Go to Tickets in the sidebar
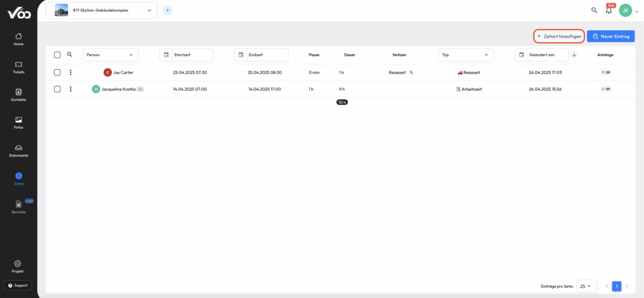 [18, 67]
